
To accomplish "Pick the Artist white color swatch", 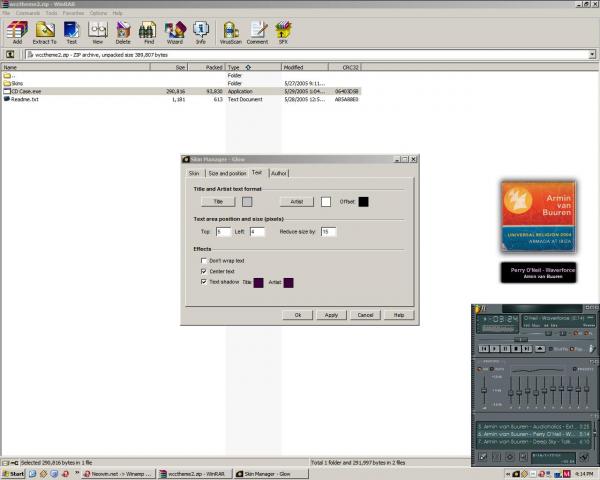I will (326, 202).
